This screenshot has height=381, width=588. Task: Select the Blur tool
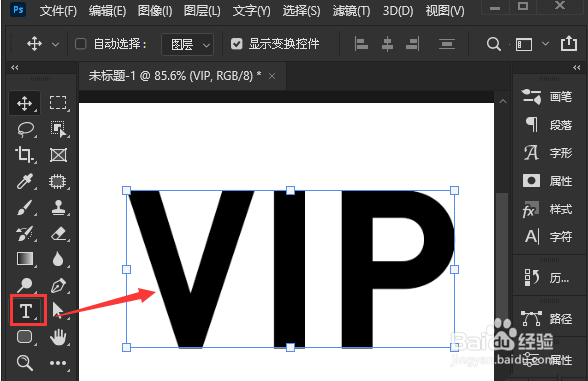58,259
